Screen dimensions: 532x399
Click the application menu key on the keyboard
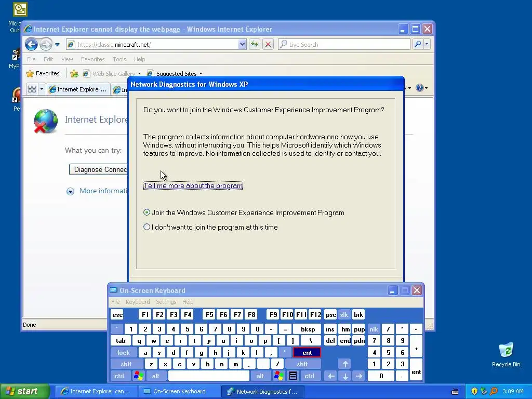(293, 376)
